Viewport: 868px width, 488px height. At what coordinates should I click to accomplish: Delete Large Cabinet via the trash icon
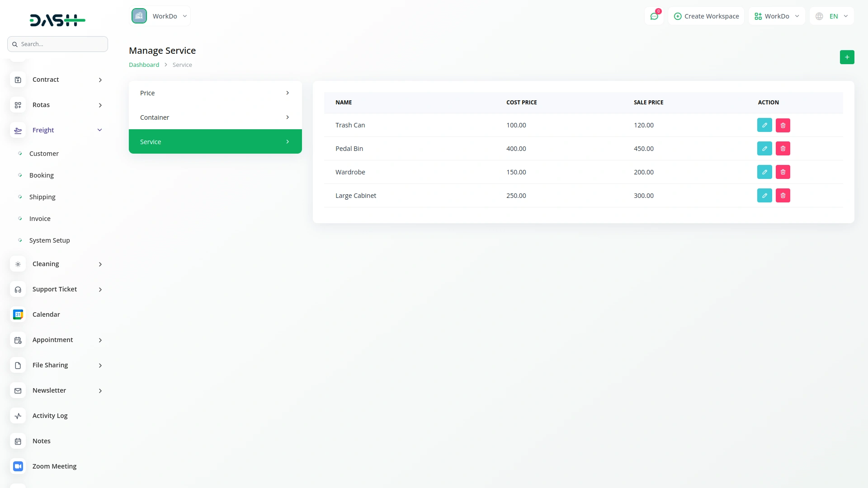783,195
